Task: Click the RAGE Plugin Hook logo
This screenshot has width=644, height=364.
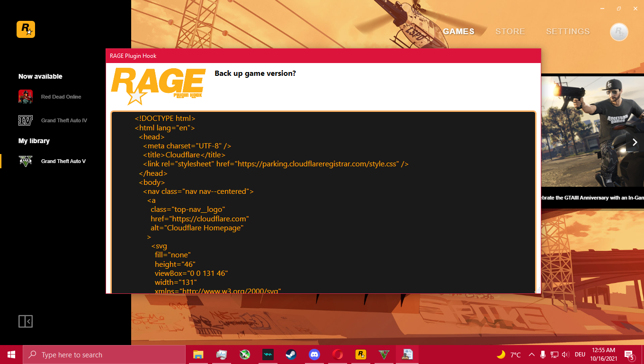Action: (x=158, y=86)
